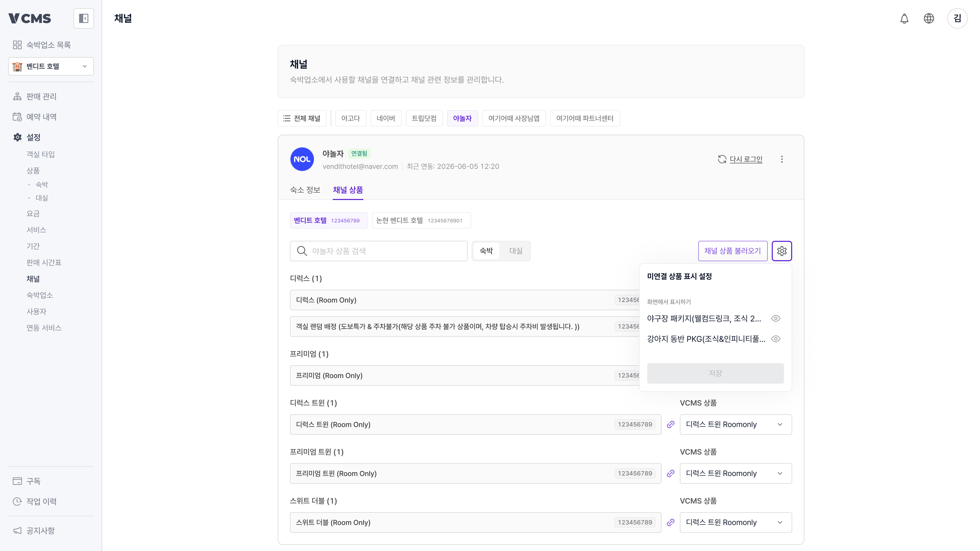Open VCMS 상품 dropdown for 스위트 더블
The width and height of the screenshot is (980, 551).
pos(736,522)
